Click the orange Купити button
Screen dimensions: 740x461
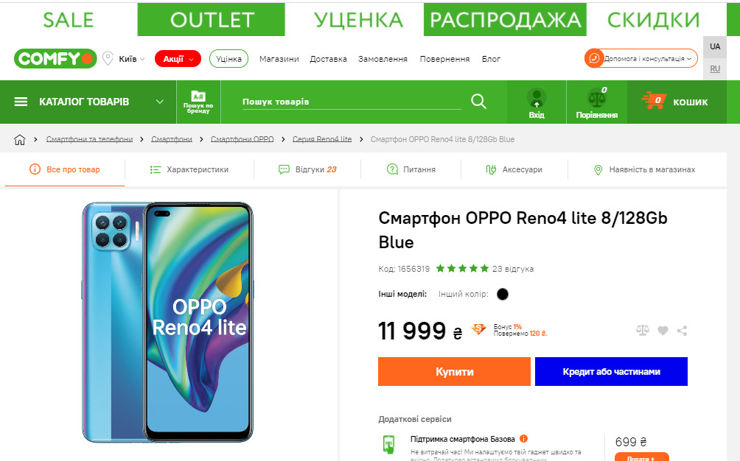tap(454, 371)
